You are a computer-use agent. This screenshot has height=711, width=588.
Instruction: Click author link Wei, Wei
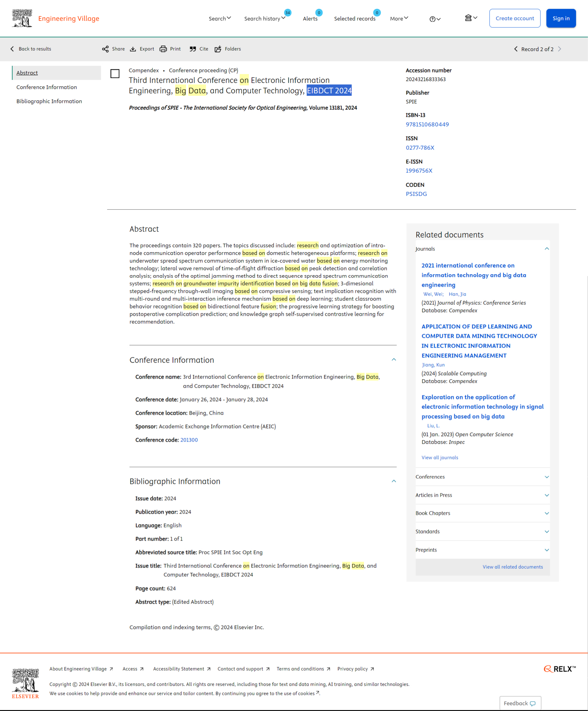(433, 294)
